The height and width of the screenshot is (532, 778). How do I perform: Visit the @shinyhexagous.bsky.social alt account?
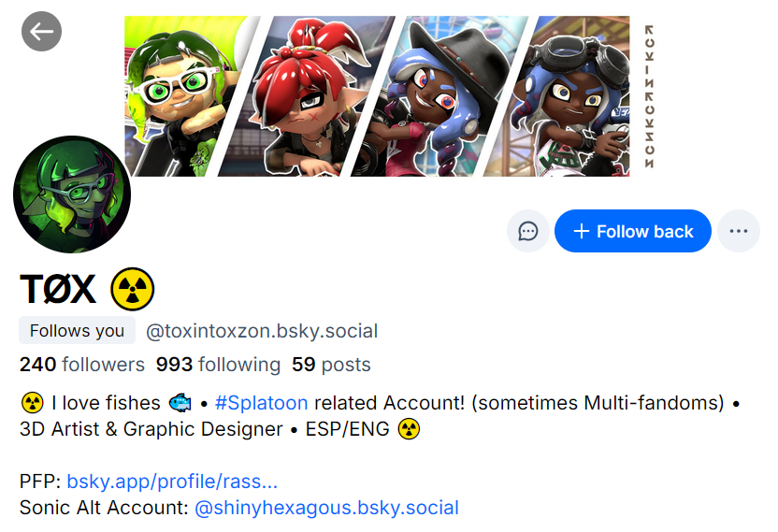[x=326, y=508]
